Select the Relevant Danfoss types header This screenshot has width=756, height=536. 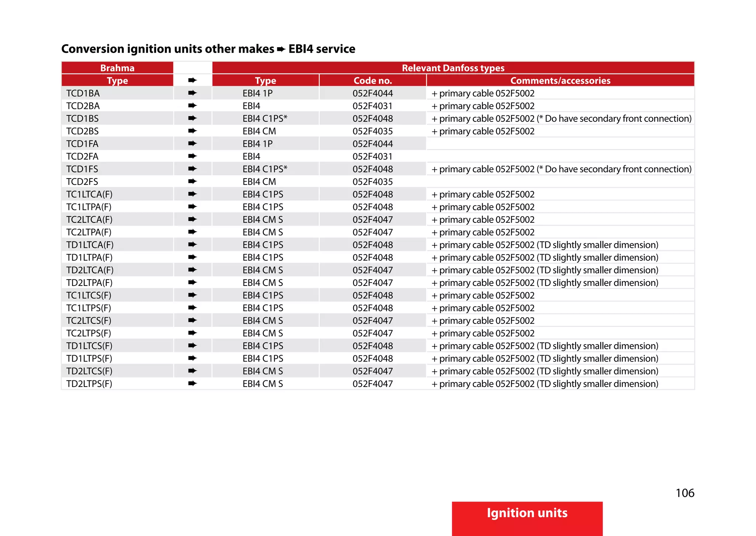coord(453,68)
